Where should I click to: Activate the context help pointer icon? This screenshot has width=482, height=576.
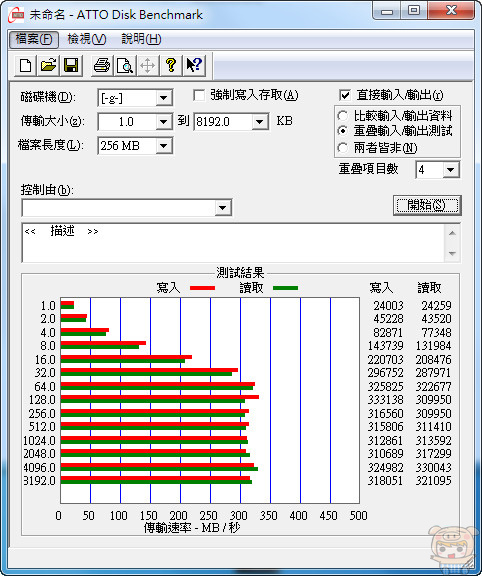(x=194, y=66)
